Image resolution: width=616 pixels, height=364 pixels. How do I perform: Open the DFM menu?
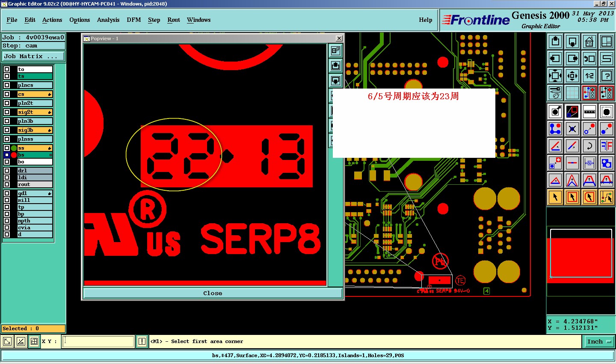tap(134, 20)
